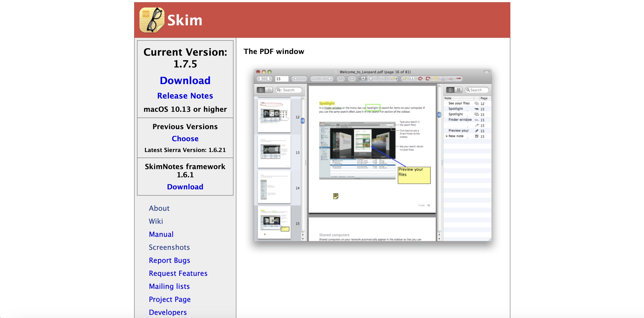Click the Add Strike Out icon
This screenshot has height=318, width=644.
451,79
